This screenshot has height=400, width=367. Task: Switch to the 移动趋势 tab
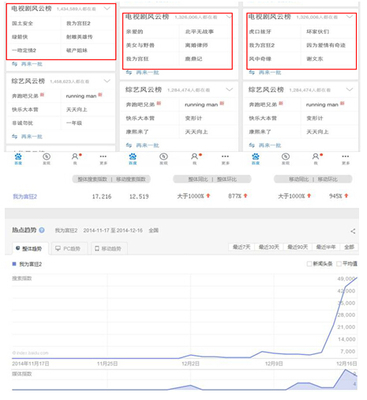pyautogui.click(x=108, y=249)
